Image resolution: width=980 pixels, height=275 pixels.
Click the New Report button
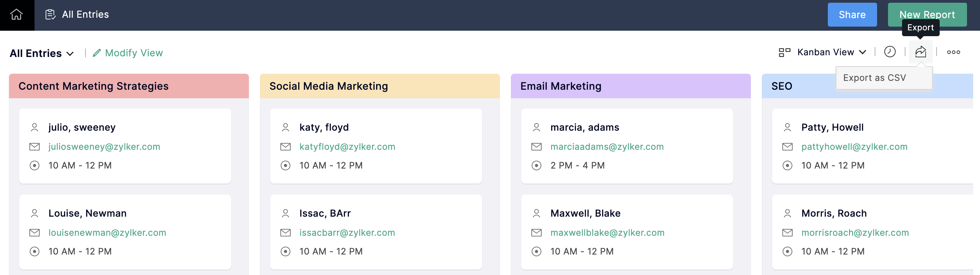point(927,15)
